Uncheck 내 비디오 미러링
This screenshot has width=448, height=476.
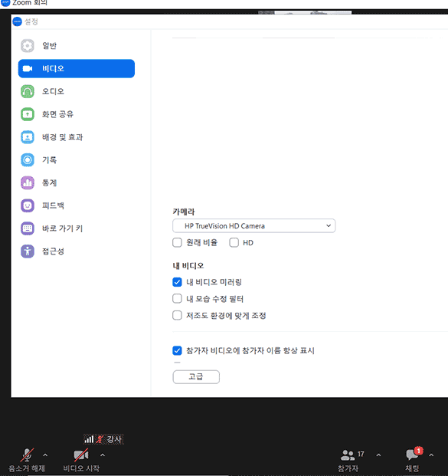pyautogui.click(x=177, y=282)
